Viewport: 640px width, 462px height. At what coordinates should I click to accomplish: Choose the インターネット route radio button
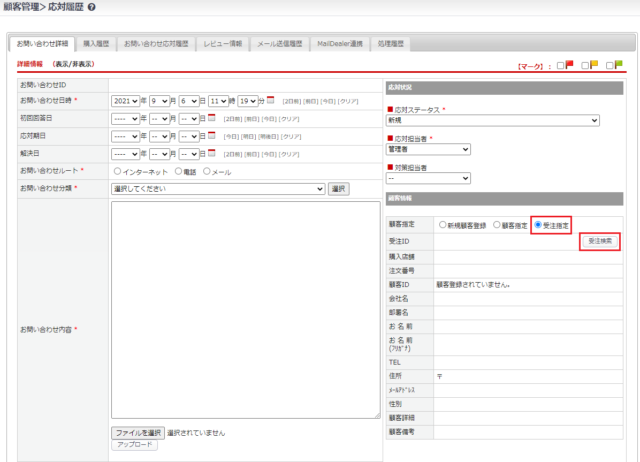(117, 171)
